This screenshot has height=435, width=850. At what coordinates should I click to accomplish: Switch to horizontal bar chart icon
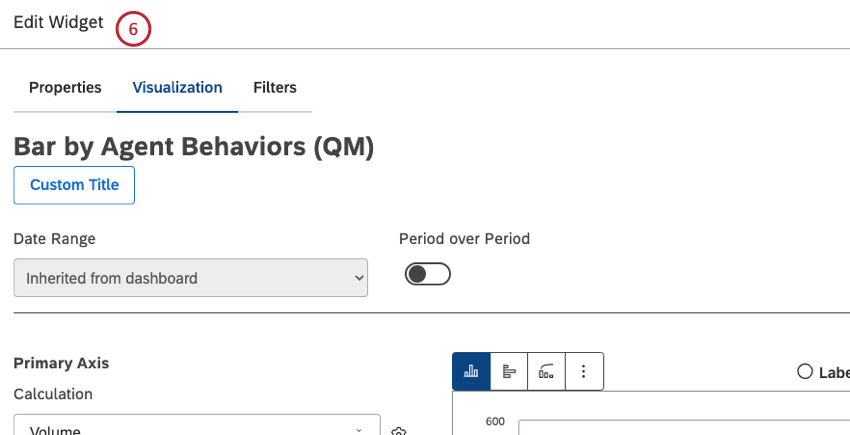(x=509, y=371)
